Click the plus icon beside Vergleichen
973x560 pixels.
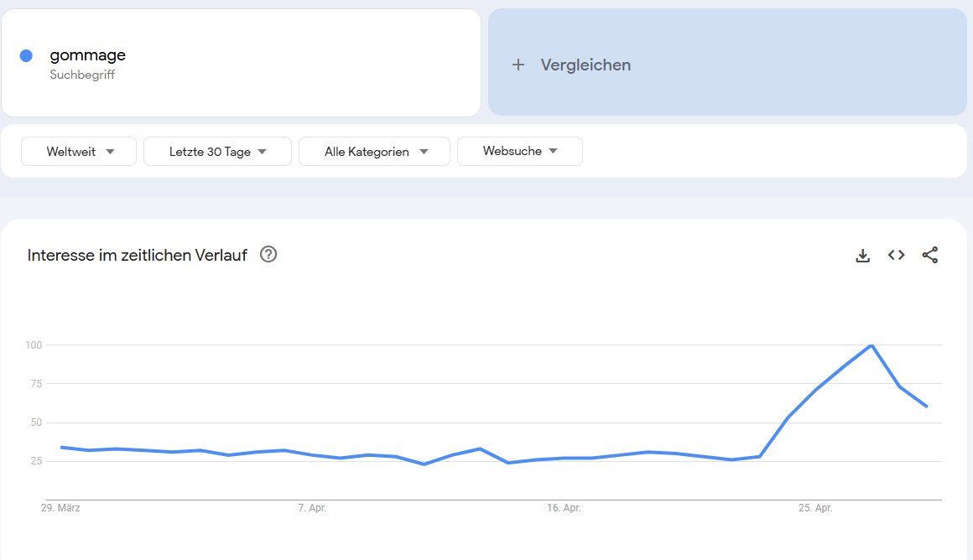pyautogui.click(x=518, y=65)
